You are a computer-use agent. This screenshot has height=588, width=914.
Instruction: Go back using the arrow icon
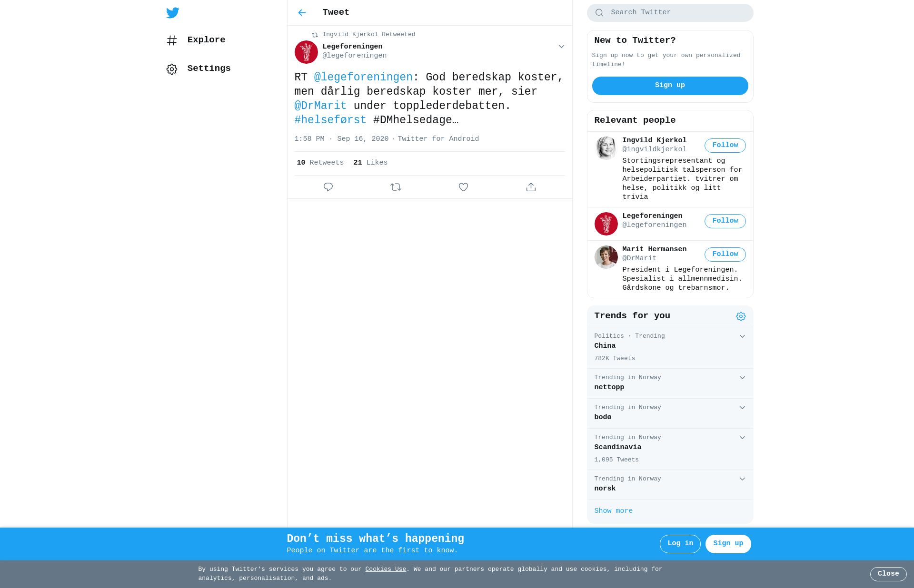(x=302, y=13)
